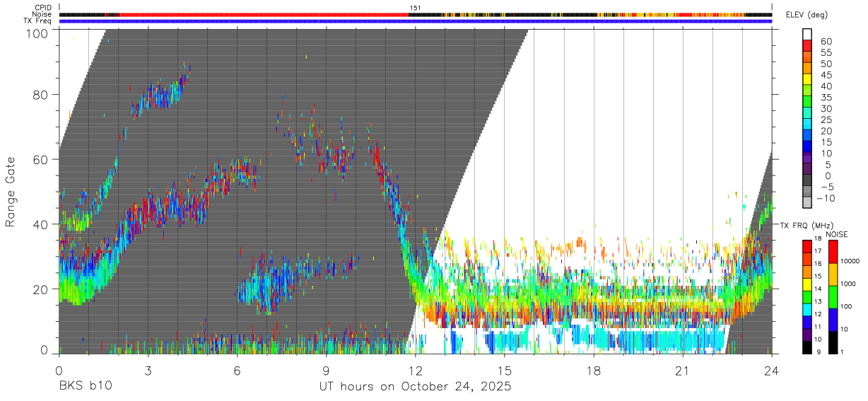Viewport: 868px width, 401px height.
Task: Click the 12 hour tick label on time axis
Action: tap(416, 371)
